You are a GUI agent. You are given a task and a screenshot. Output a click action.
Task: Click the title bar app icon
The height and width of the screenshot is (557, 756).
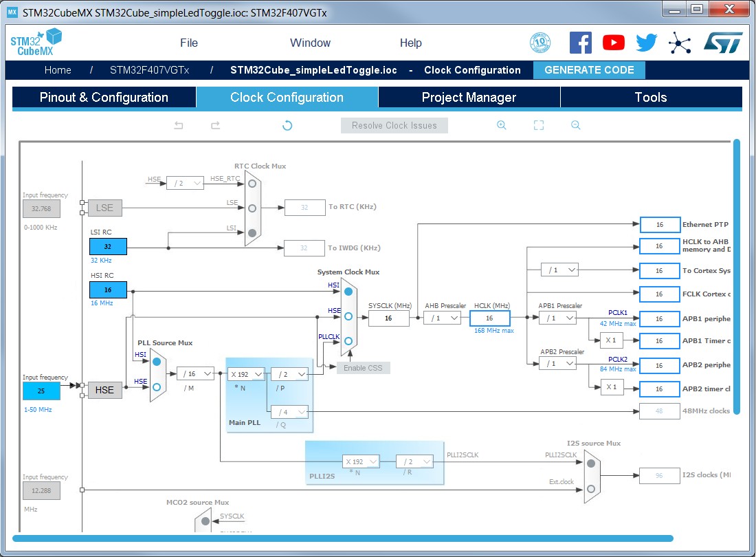[12, 12]
